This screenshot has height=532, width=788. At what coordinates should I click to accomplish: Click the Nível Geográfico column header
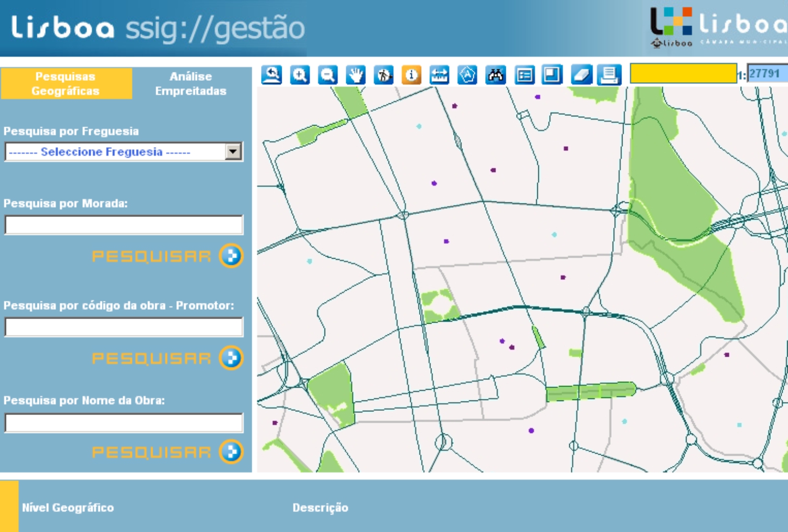tap(68, 507)
